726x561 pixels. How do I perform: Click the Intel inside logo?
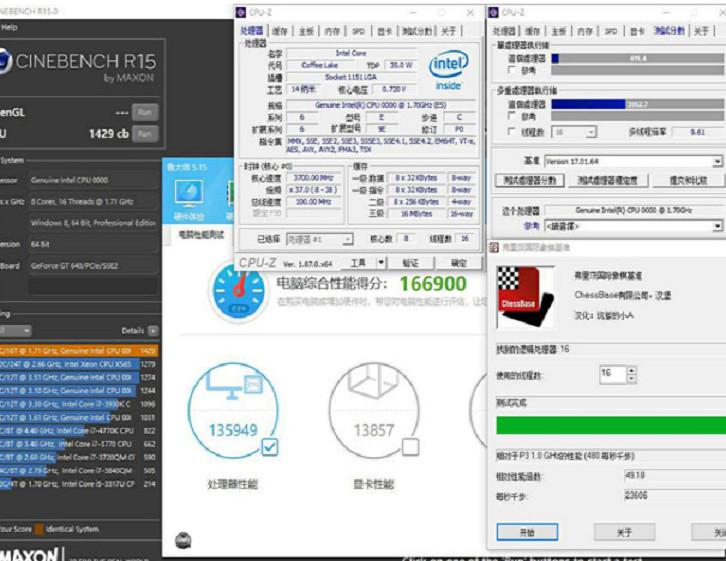449,71
